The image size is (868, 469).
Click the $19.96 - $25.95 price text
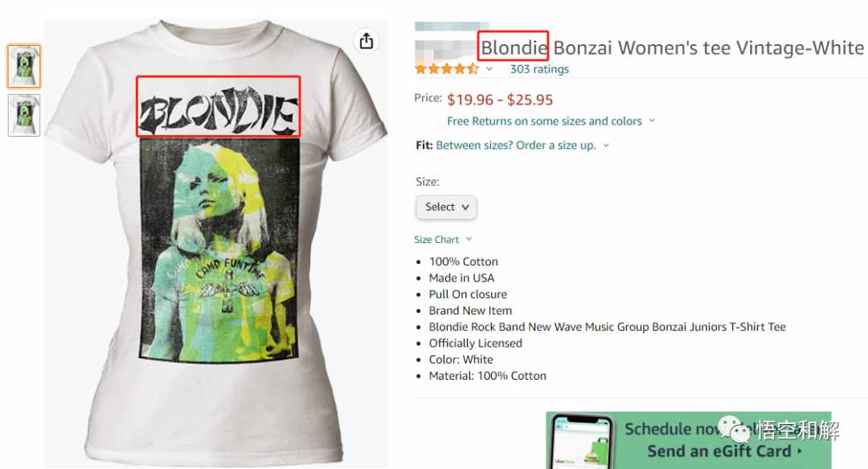click(x=500, y=100)
